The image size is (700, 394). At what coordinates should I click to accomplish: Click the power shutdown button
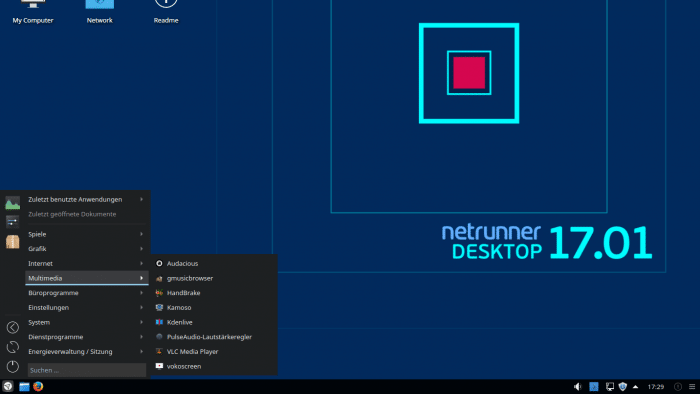click(x=12, y=366)
